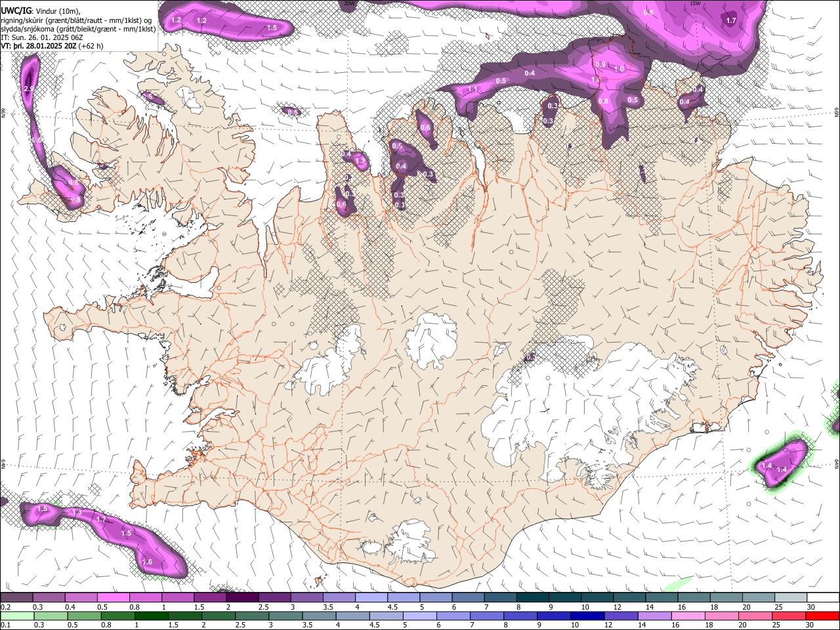Screen dimensions: 840x630
Task: Click the 0.2 label under top legend row
Action: click(6, 607)
